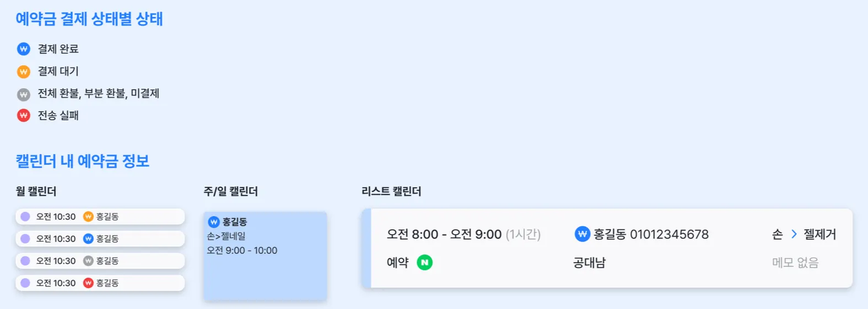Click the 메모 없음 memo field
The image size is (868, 309).
pyautogui.click(x=795, y=263)
